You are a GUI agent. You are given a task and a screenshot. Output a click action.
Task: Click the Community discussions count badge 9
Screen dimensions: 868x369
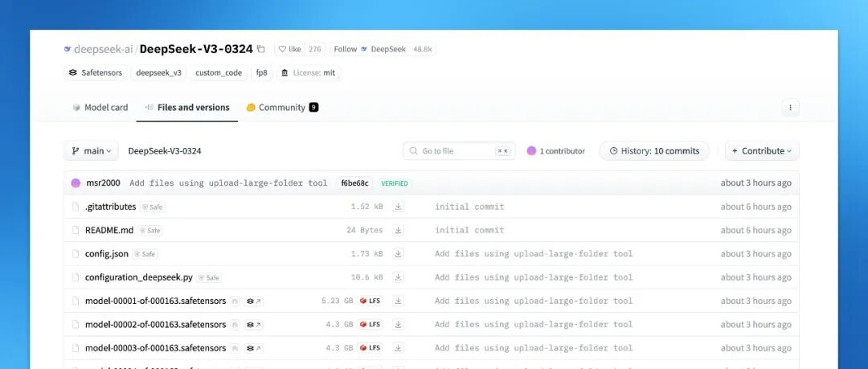(313, 108)
